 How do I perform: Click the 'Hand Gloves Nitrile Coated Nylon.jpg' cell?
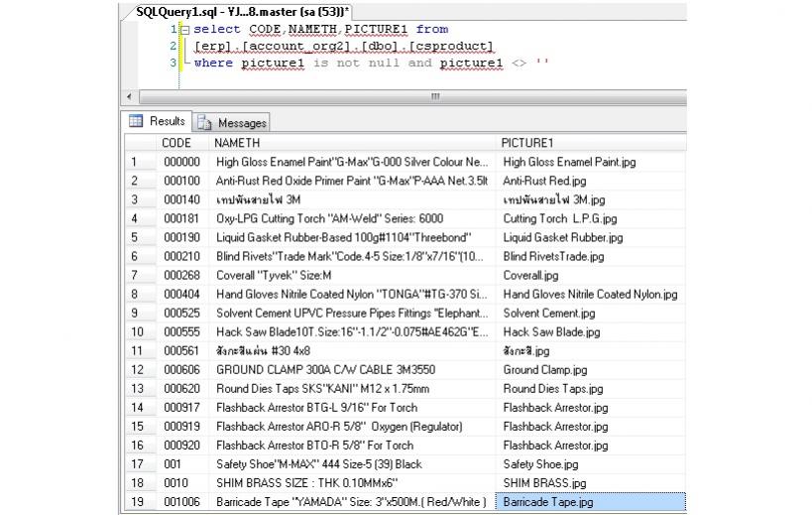[x=591, y=295]
